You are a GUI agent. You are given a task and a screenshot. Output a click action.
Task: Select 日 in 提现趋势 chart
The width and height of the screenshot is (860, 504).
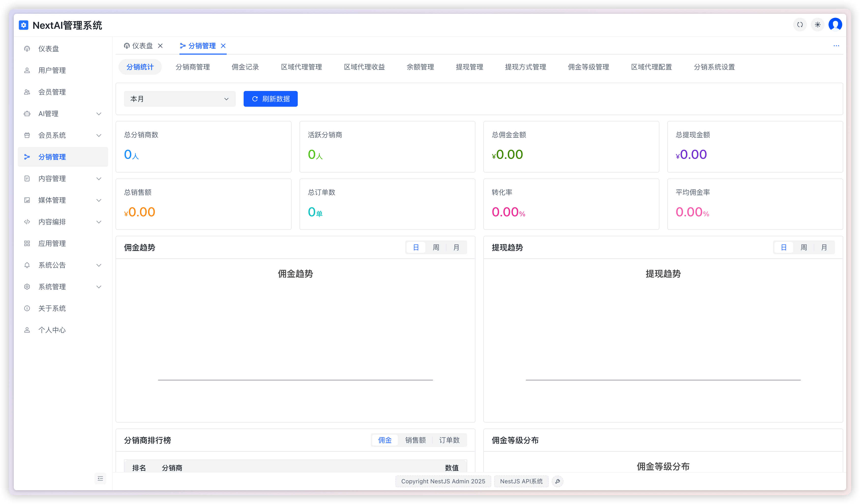coord(784,247)
